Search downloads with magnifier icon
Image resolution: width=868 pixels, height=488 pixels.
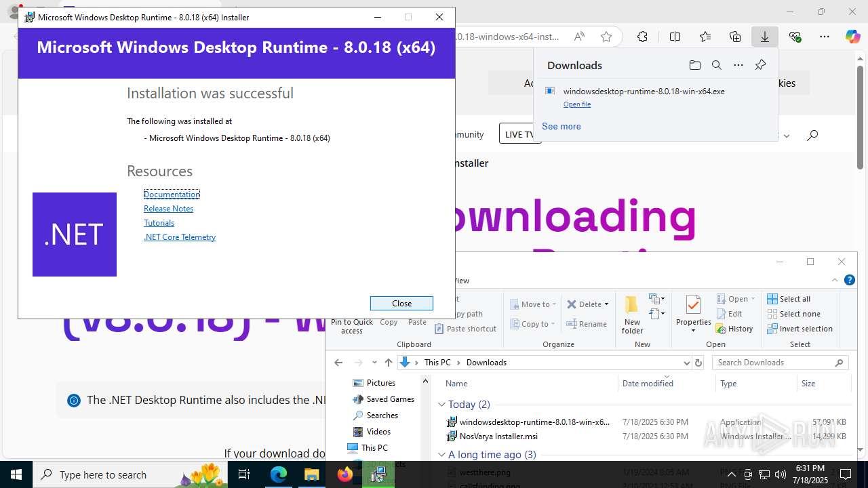point(716,65)
